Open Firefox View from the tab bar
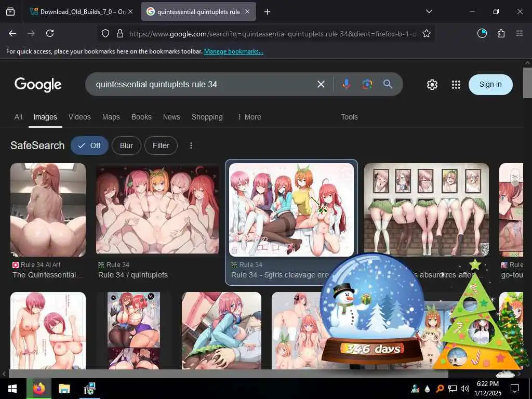This screenshot has width=532, height=399. [10, 12]
